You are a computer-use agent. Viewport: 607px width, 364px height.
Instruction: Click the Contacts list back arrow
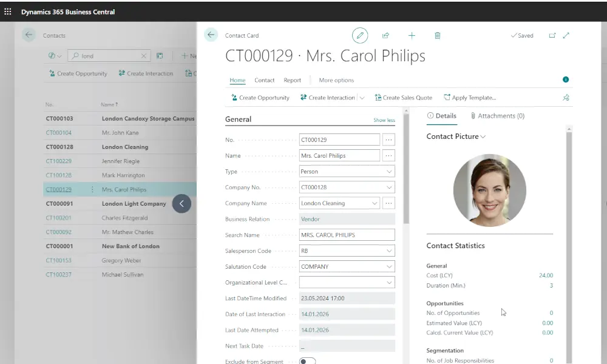pyautogui.click(x=29, y=35)
